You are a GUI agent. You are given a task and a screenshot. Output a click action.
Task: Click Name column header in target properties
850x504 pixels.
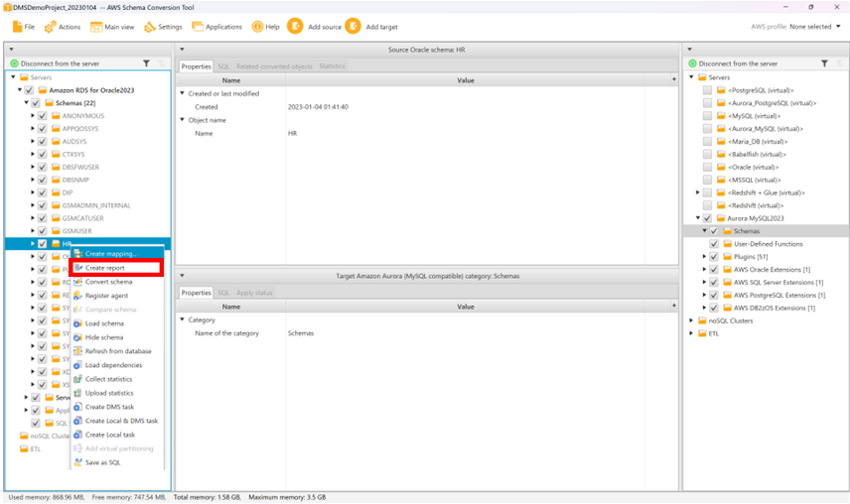(x=231, y=307)
